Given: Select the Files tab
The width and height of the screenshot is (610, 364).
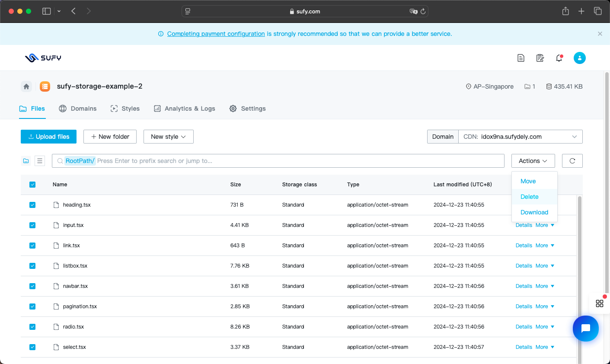Looking at the screenshot, I should [x=32, y=109].
